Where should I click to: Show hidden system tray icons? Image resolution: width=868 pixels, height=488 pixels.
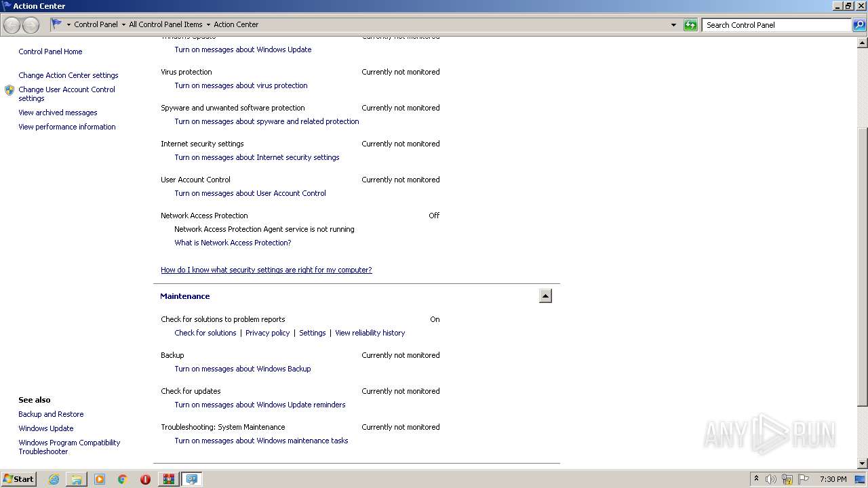pyautogui.click(x=756, y=479)
